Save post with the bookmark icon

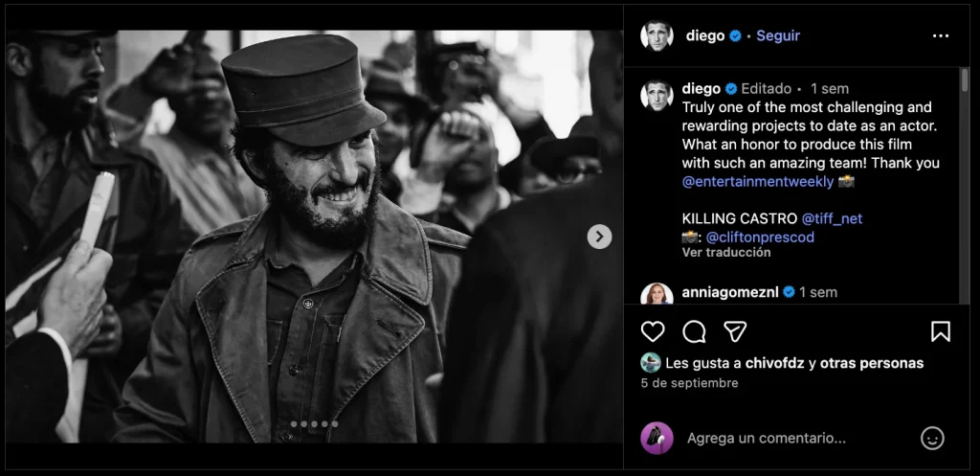(940, 331)
